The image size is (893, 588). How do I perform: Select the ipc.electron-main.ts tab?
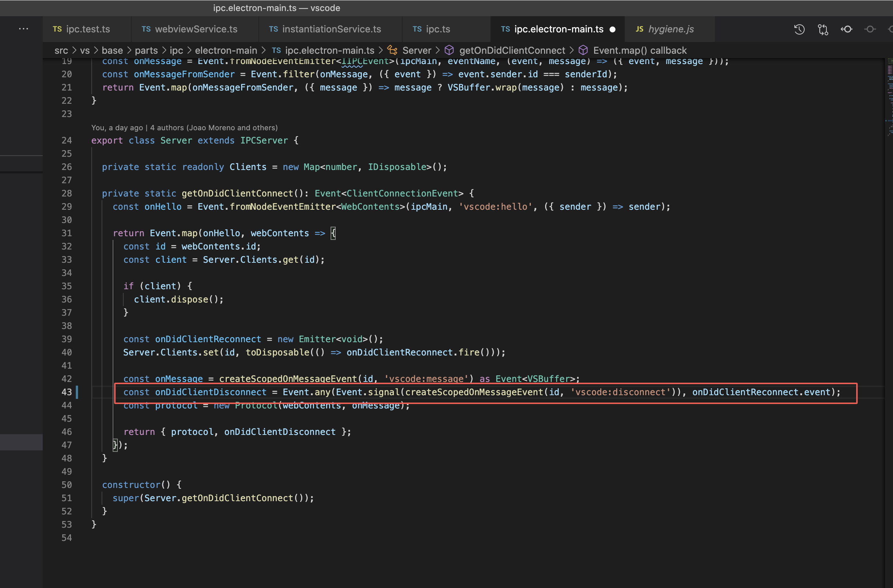(x=558, y=29)
